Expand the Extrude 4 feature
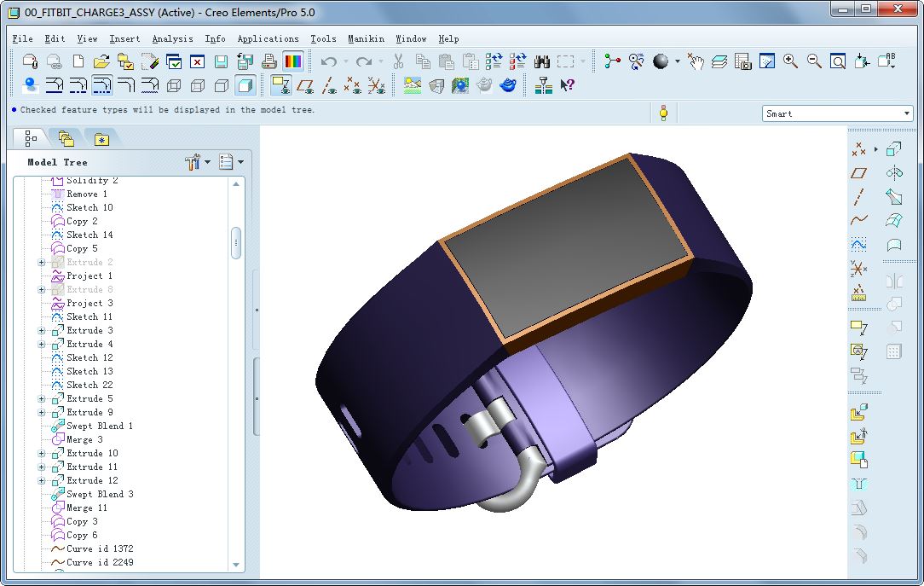 point(41,345)
